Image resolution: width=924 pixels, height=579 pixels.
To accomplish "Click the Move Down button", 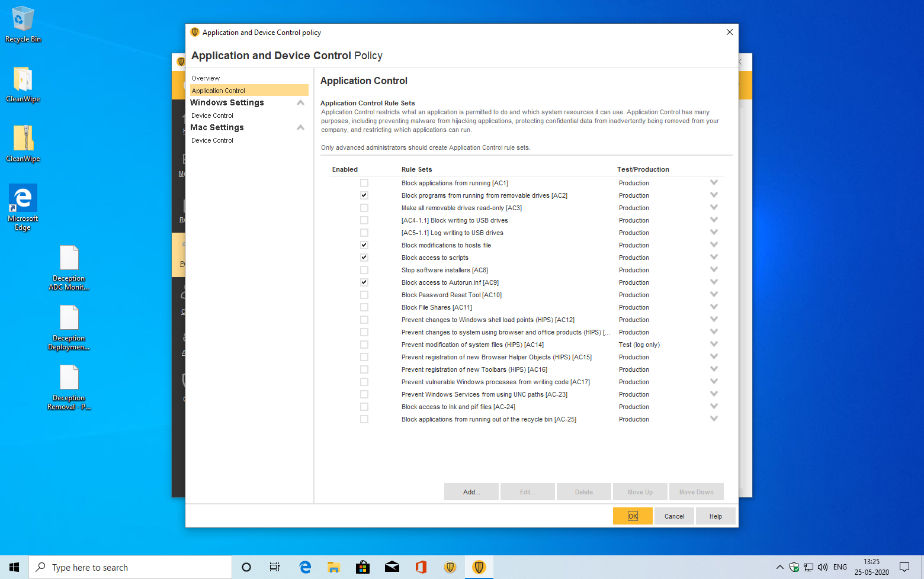I will 697,492.
